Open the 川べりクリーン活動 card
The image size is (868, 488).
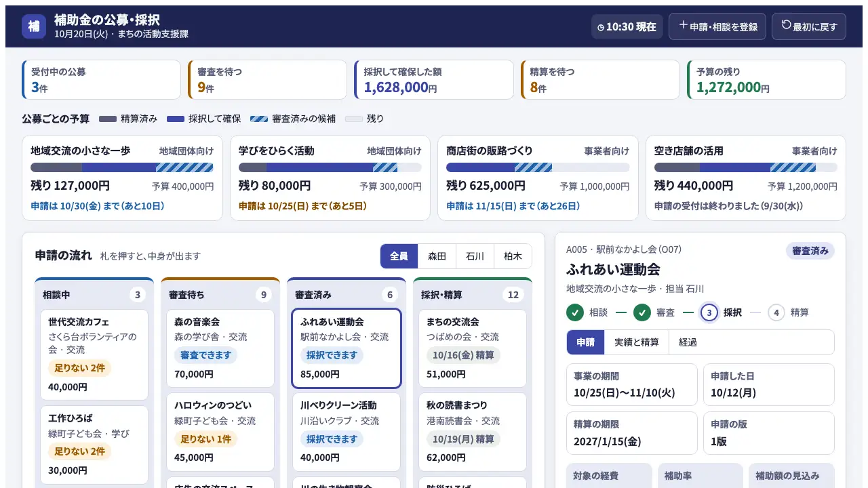click(x=347, y=432)
